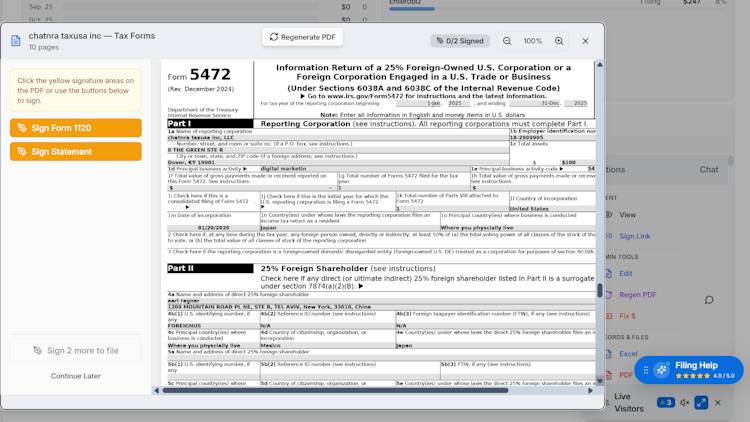Click the 'chatnra taxusa inc, LLC' corporation name

[200, 137]
